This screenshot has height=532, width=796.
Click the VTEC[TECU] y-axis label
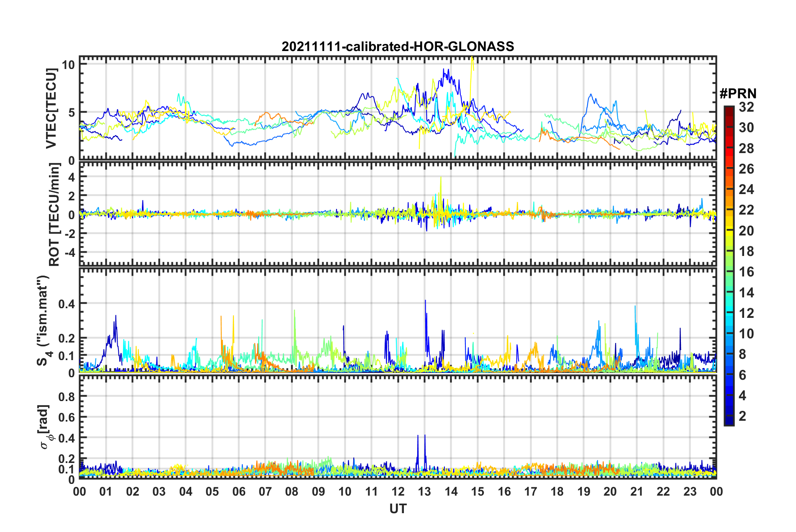point(51,109)
